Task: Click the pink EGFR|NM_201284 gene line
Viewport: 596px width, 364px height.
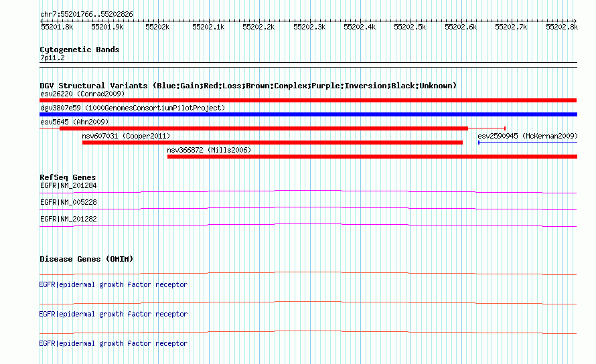Action: pyautogui.click(x=308, y=190)
